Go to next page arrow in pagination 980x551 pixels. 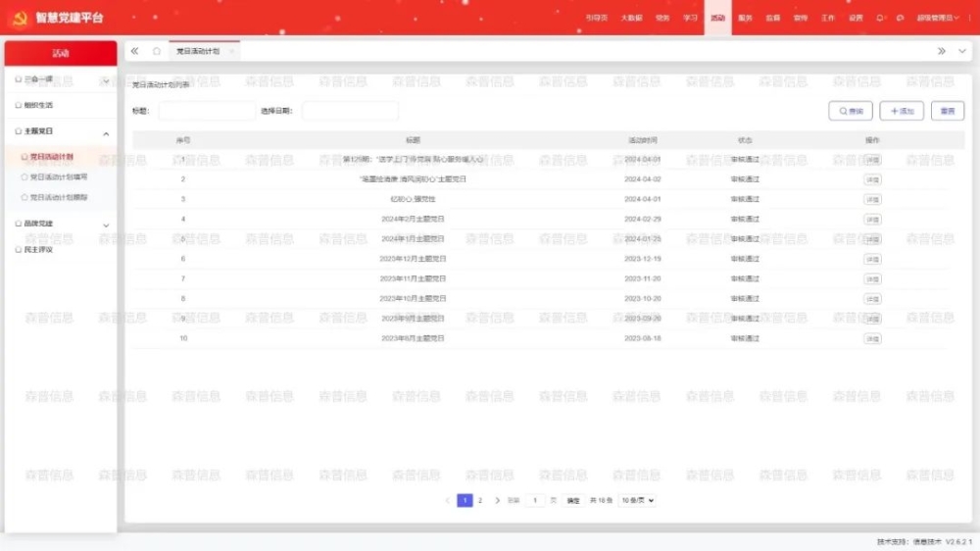(x=498, y=500)
